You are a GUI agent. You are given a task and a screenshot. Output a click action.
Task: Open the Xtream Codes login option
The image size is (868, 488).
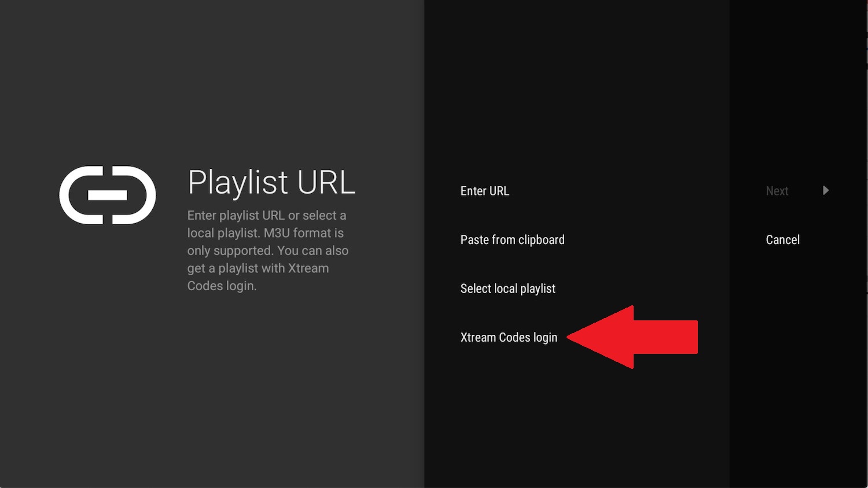509,338
